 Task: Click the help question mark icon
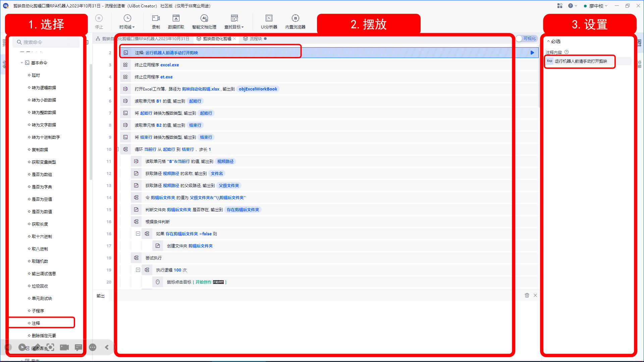(x=571, y=6)
